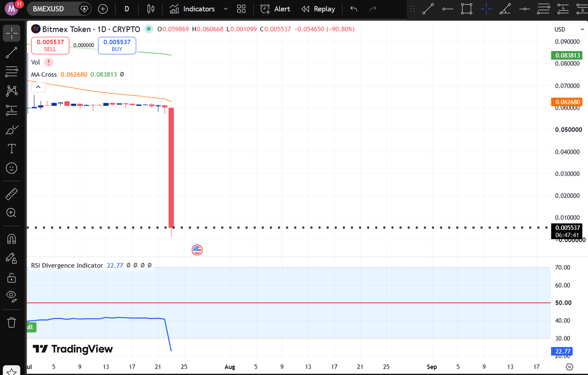Open the emoji icons tool
Viewport: 588px width, 375px height.
[x=12, y=168]
